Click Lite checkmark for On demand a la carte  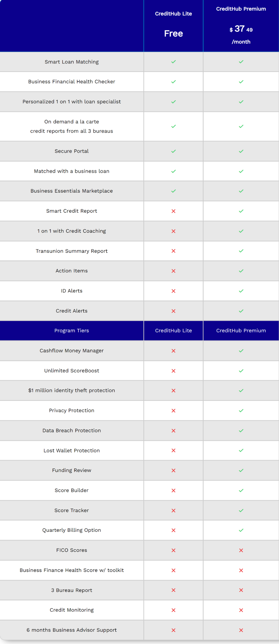[x=174, y=126]
